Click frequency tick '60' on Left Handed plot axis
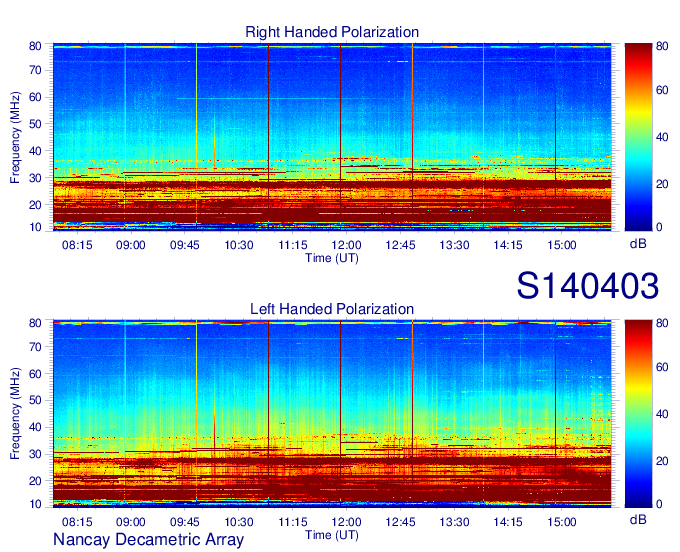The image size is (680, 552). point(35,374)
